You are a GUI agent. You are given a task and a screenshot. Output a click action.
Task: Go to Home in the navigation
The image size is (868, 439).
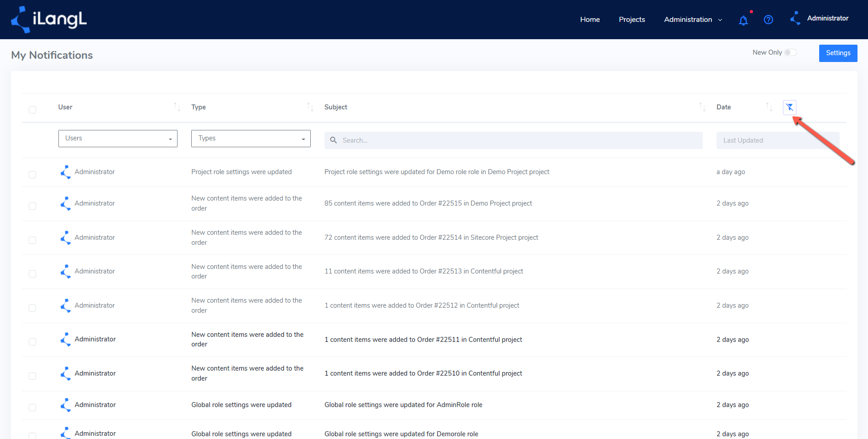590,20
